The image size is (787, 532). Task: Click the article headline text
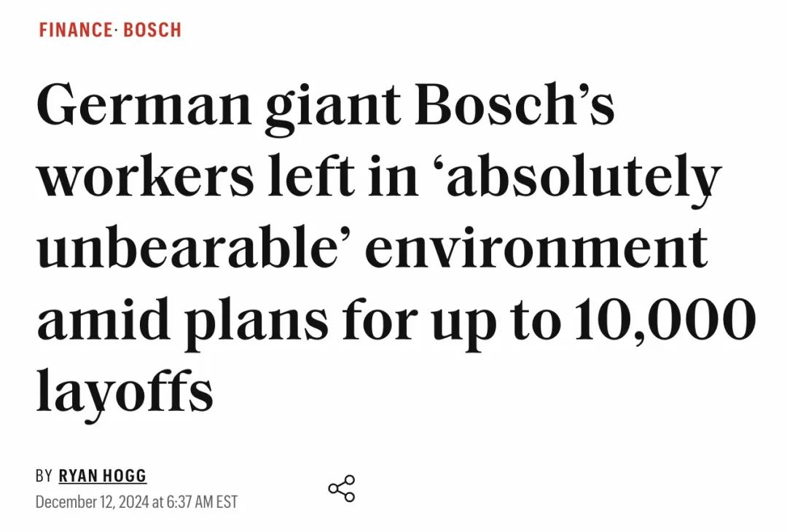pyautogui.click(x=396, y=249)
